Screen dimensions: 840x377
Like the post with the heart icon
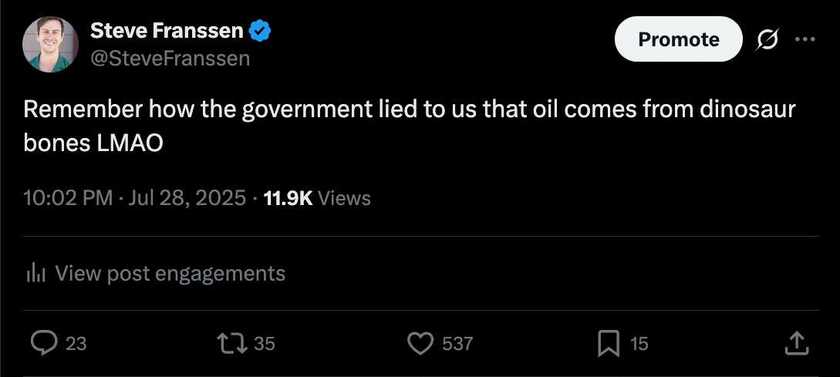coord(421,343)
